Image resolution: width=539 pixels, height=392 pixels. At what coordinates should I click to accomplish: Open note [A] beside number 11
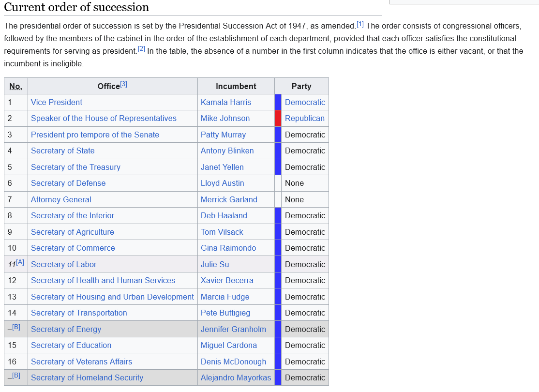(20, 262)
